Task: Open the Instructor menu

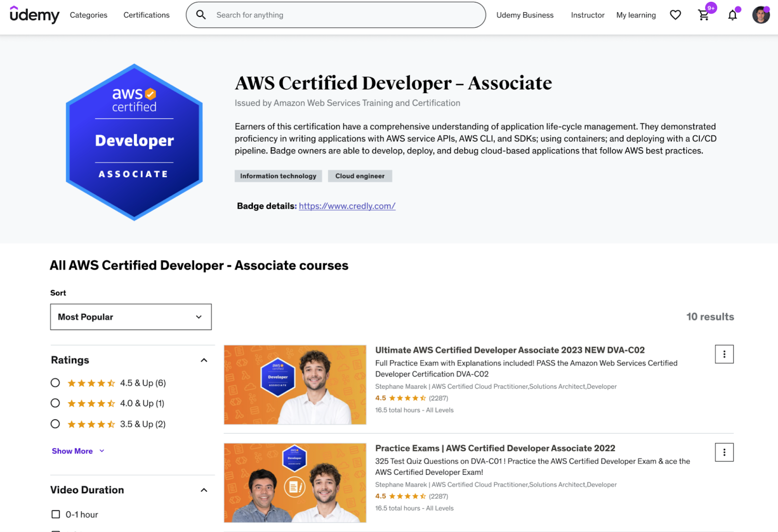Action: click(x=587, y=15)
